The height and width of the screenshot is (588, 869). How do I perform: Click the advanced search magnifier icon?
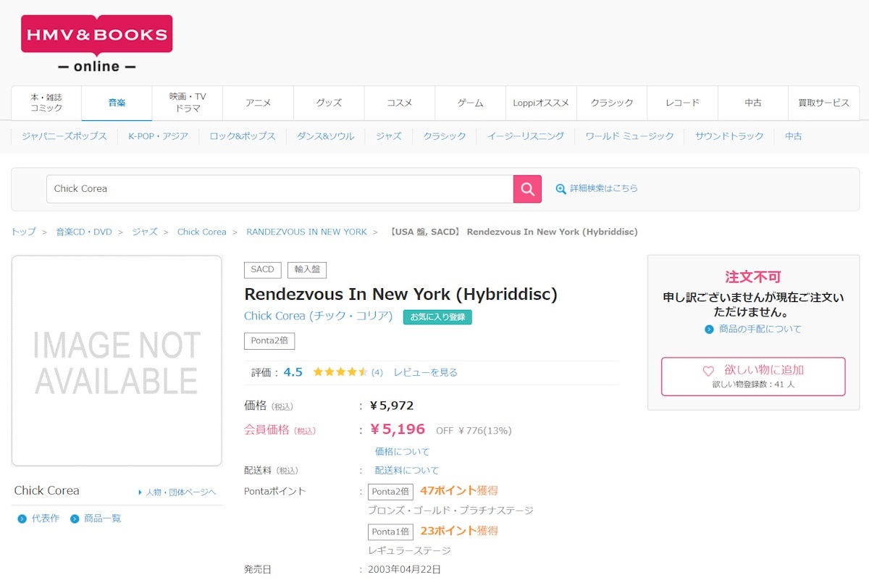pyautogui.click(x=561, y=189)
